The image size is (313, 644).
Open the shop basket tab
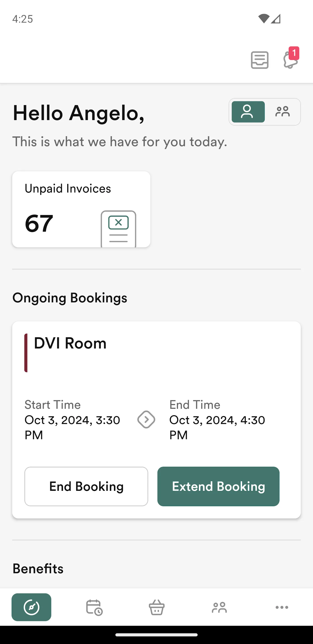(x=157, y=607)
